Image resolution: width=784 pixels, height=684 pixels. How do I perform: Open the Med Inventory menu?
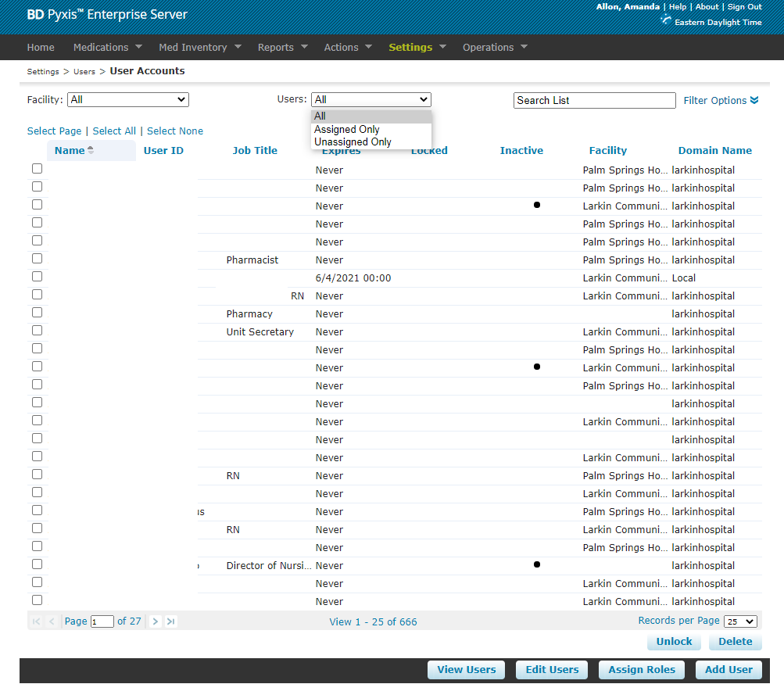[x=199, y=47]
